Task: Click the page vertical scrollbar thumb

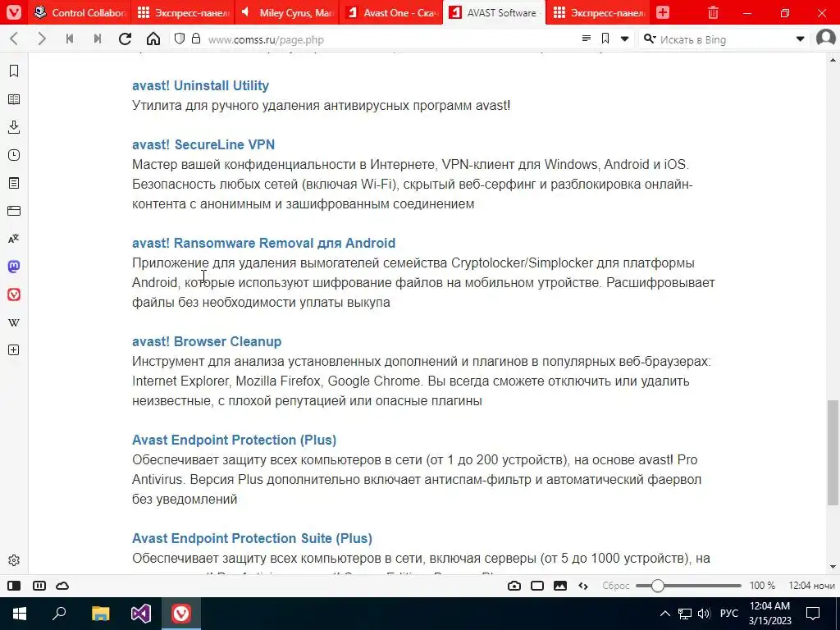Action: coord(833,453)
